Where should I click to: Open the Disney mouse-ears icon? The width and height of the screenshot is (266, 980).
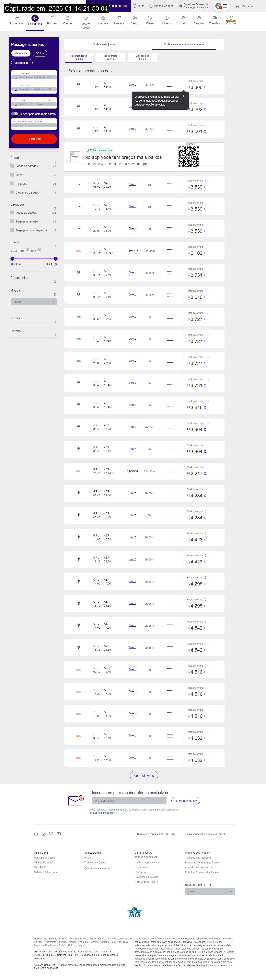(150, 18)
